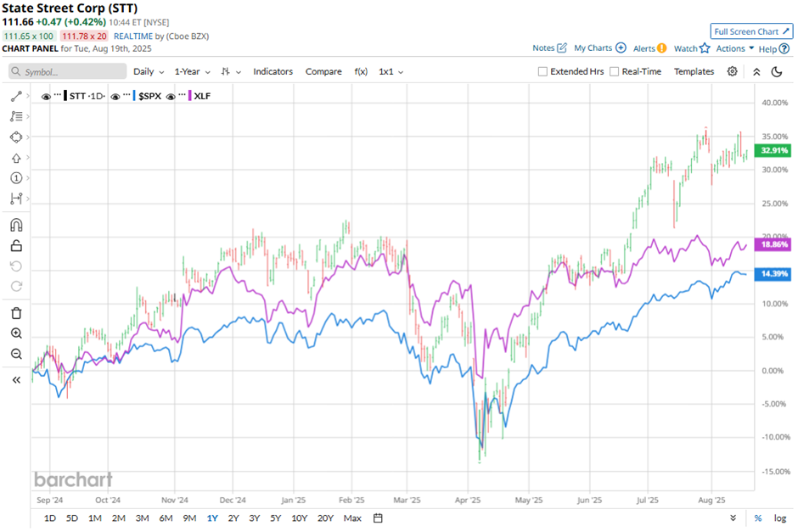Switch the scale to percent mode

758,518
